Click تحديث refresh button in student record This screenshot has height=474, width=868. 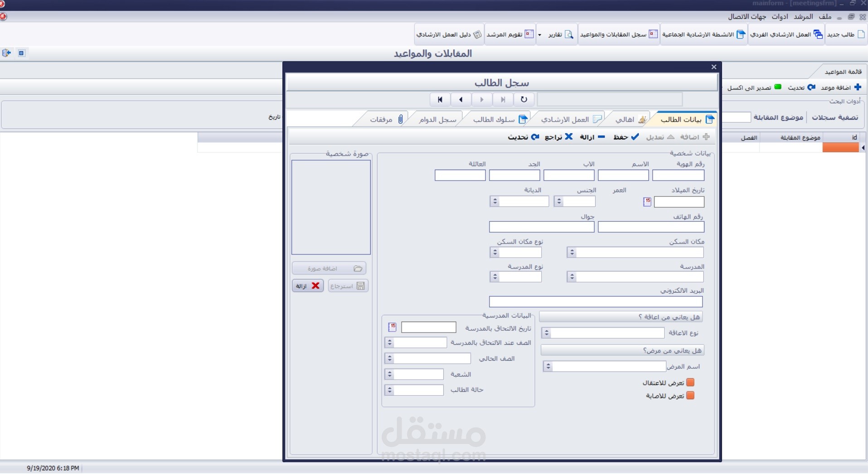coord(523,137)
